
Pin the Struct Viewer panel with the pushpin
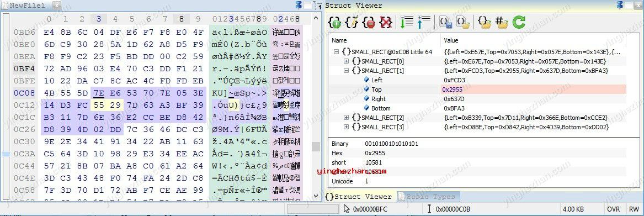pyautogui.click(x=620, y=6)
